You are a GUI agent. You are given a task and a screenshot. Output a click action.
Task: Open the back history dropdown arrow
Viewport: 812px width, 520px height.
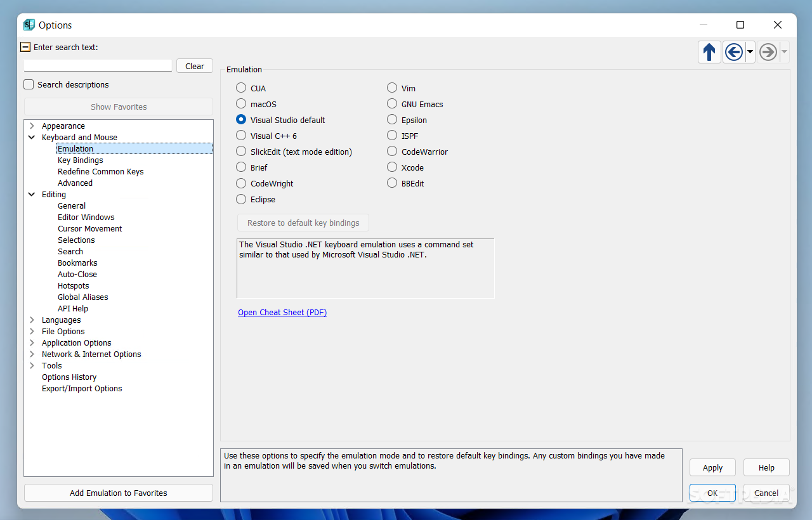750,52
